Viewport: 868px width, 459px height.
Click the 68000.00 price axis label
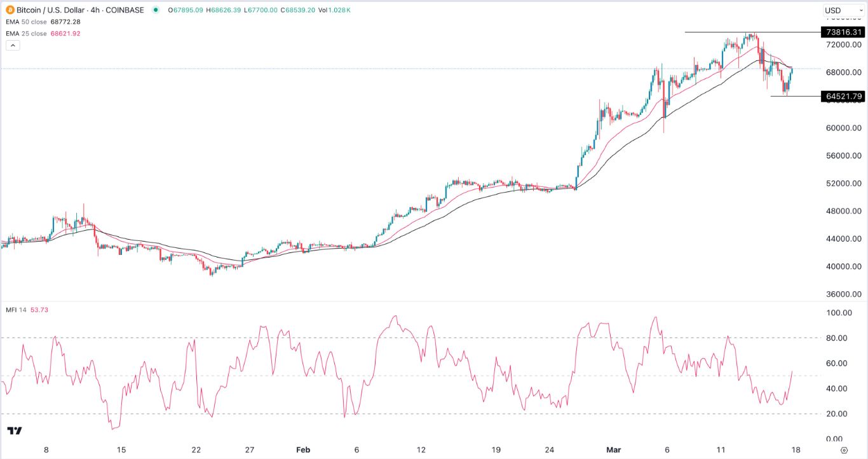point(843,72)
